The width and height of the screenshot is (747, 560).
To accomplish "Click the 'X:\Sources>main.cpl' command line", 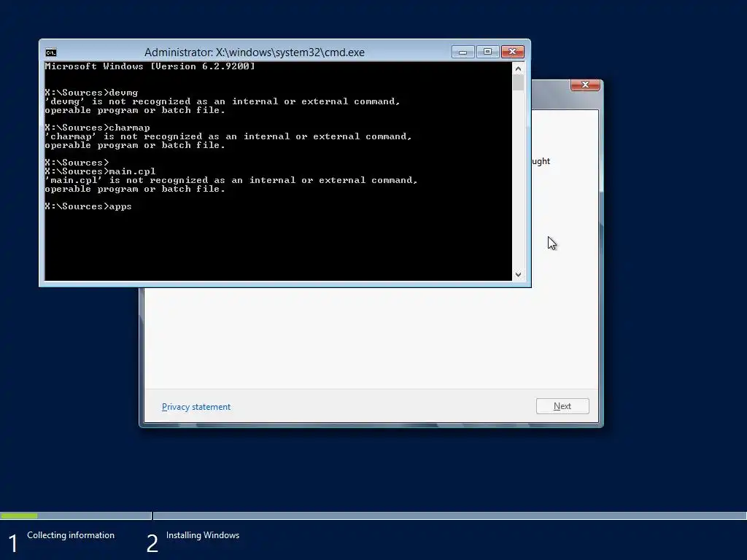I will coord(100,171).
